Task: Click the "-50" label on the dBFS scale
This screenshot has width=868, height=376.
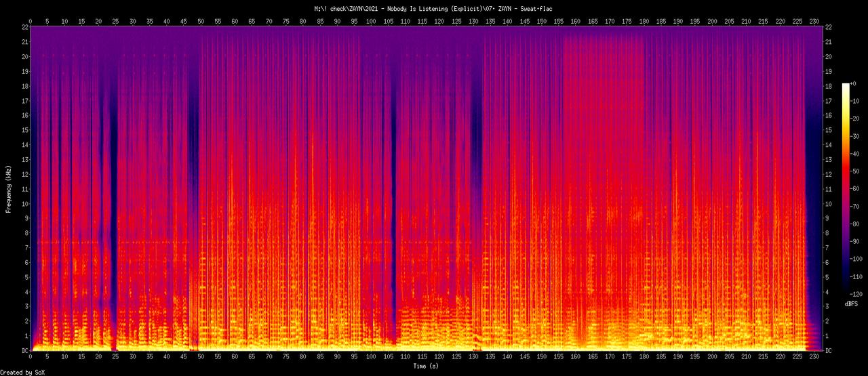Action: 856,171
